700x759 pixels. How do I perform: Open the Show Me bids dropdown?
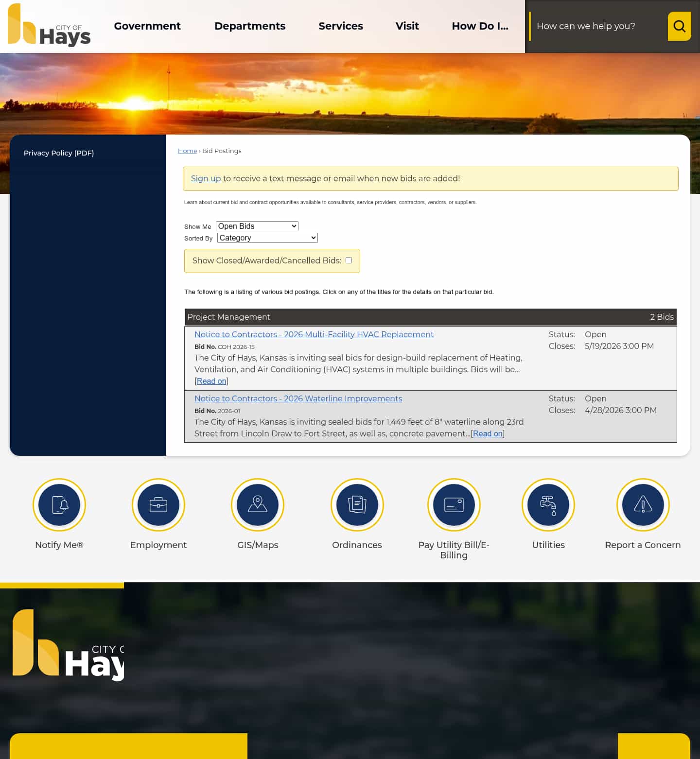[257, 225]
